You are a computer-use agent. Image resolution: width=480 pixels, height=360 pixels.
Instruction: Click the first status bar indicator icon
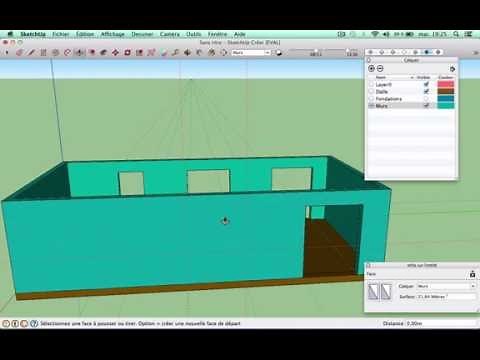6,323
